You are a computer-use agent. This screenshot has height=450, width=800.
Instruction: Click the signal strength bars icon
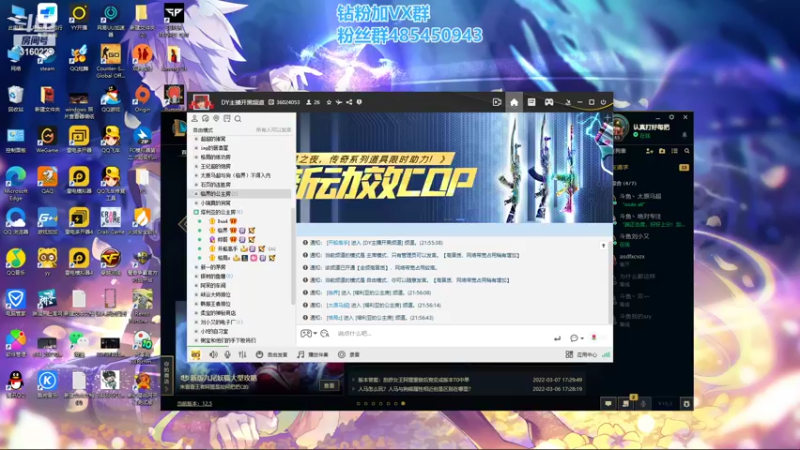[606, 354]
